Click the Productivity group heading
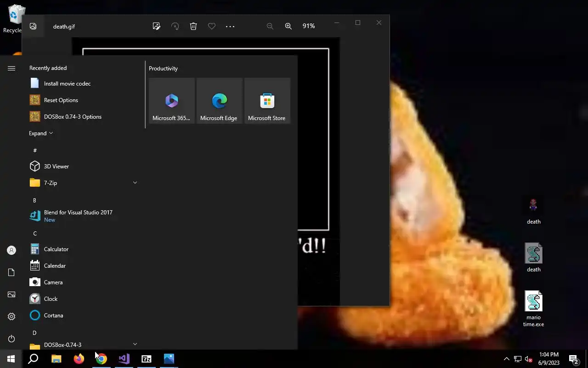 coord(163,68)
